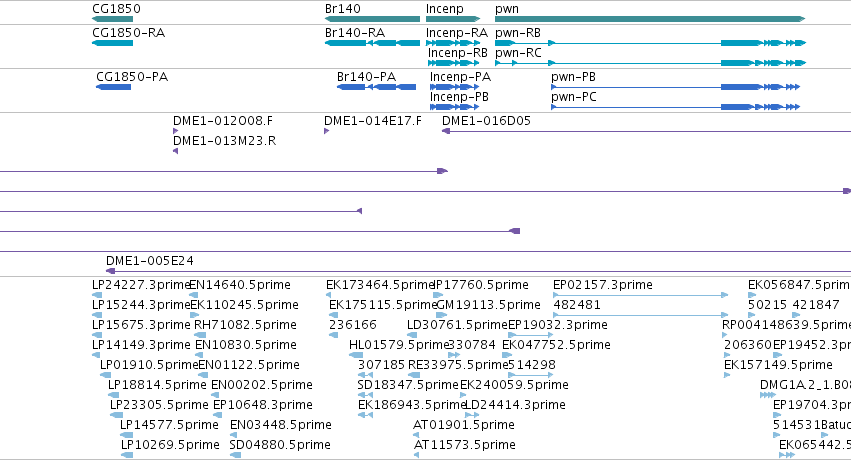This screenshot has height=460, width=851.
Task: Click EST EN14640.5prime
Action: [240, 285]
